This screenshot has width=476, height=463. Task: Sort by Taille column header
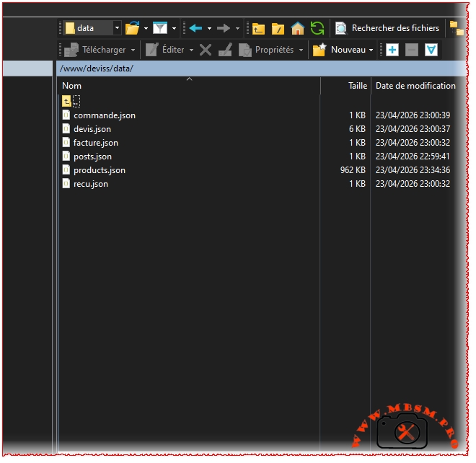[345, 86]
